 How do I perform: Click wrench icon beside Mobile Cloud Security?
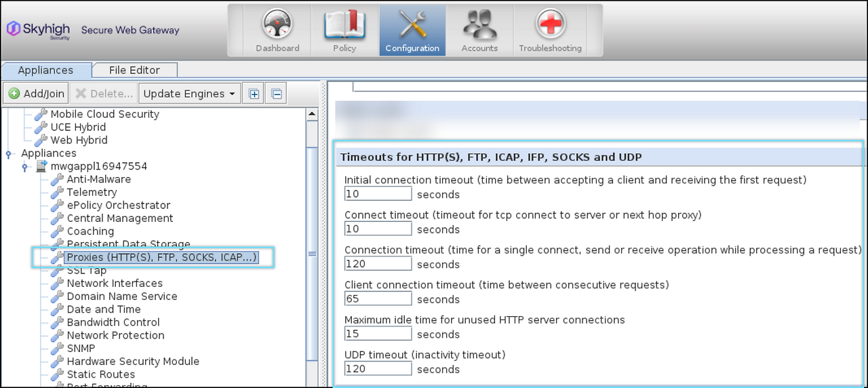click(41, 115)
